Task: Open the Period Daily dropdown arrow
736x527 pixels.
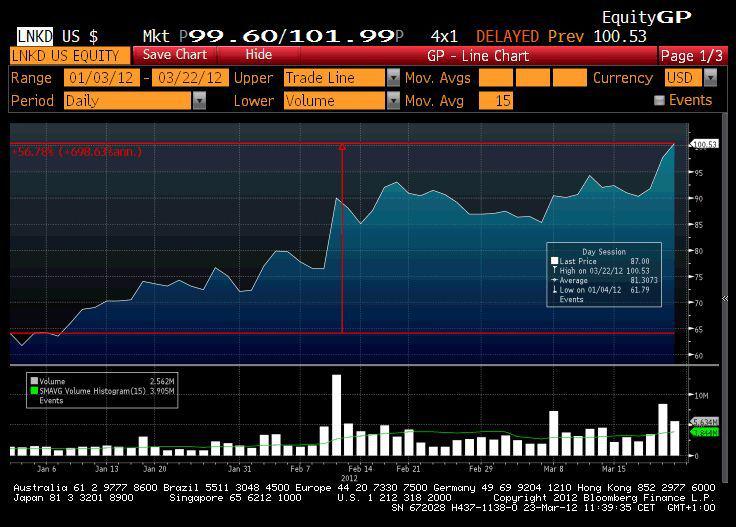Action: click(199, 100)
